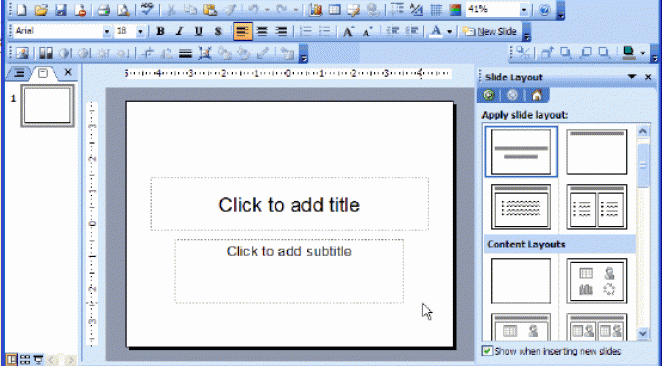
Task: Open the Tables and Borders tool
Action: click(354, 10)
